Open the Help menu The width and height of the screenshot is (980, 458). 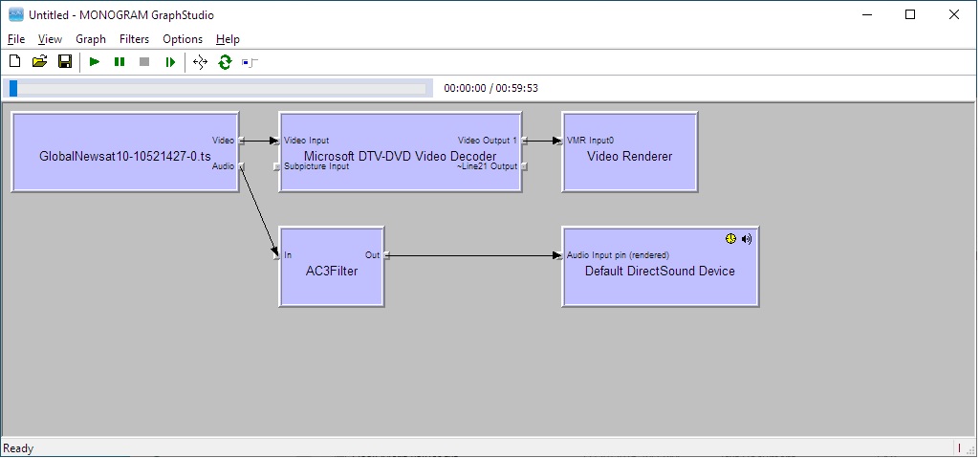[229, 39]
